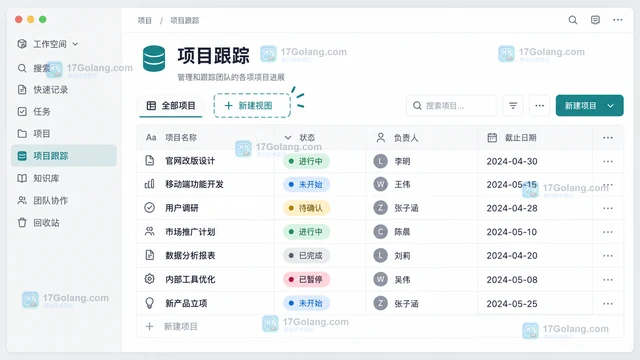Click the lightbulb icon of 新产品立项
Screen dimensions: 640x360
[150, 303]
